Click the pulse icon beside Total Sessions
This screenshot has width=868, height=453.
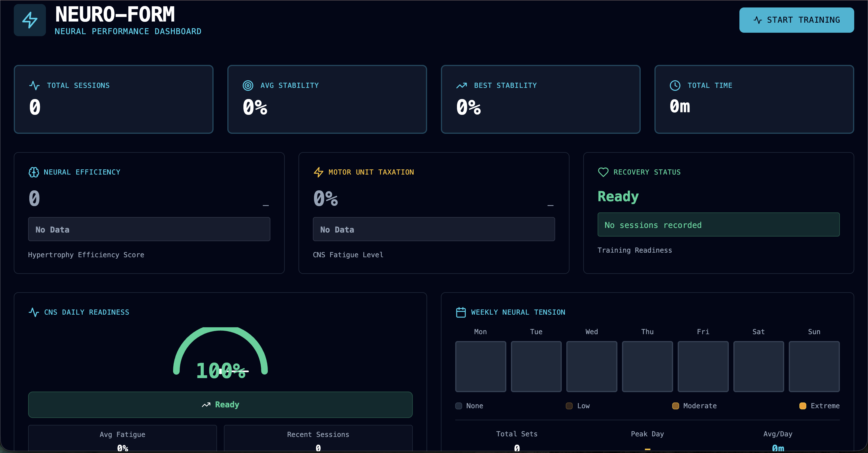(34, 85)
